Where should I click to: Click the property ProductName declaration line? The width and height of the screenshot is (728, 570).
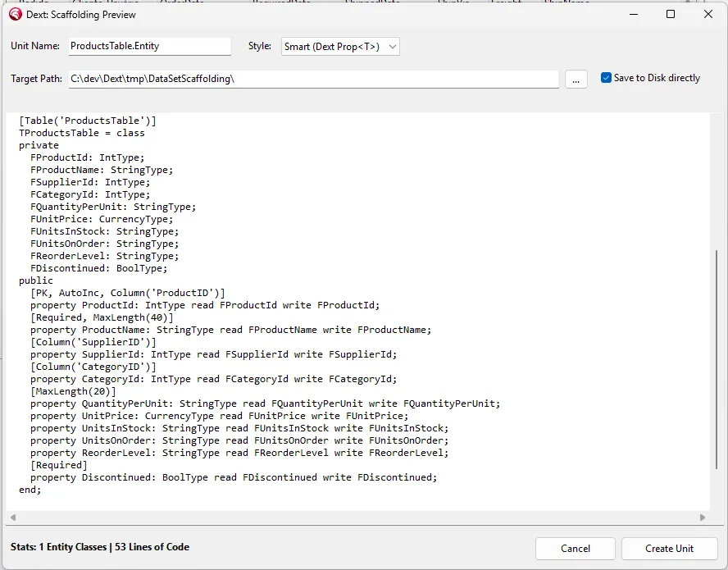230,331
